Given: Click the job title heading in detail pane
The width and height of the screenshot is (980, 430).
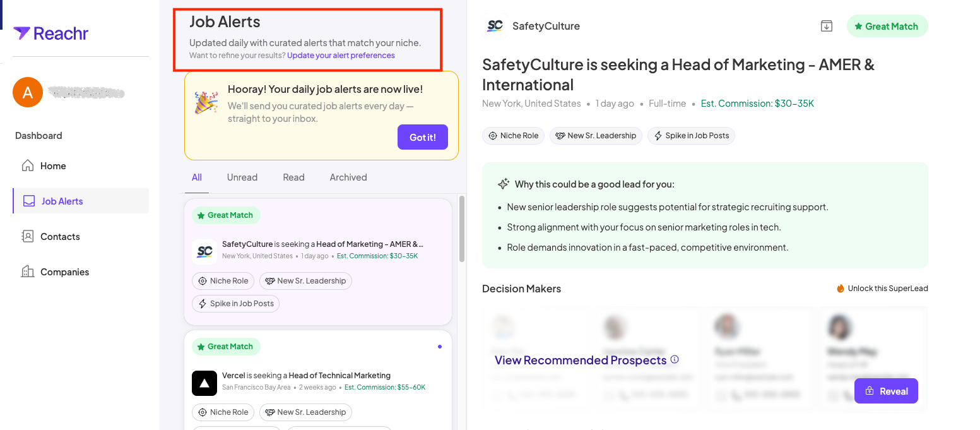Looking at the screenshot, I should 678,75.
